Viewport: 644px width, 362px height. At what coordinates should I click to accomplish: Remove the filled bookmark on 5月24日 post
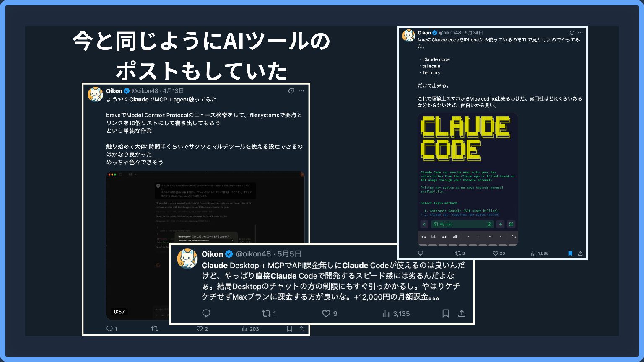tap(570, 253)
